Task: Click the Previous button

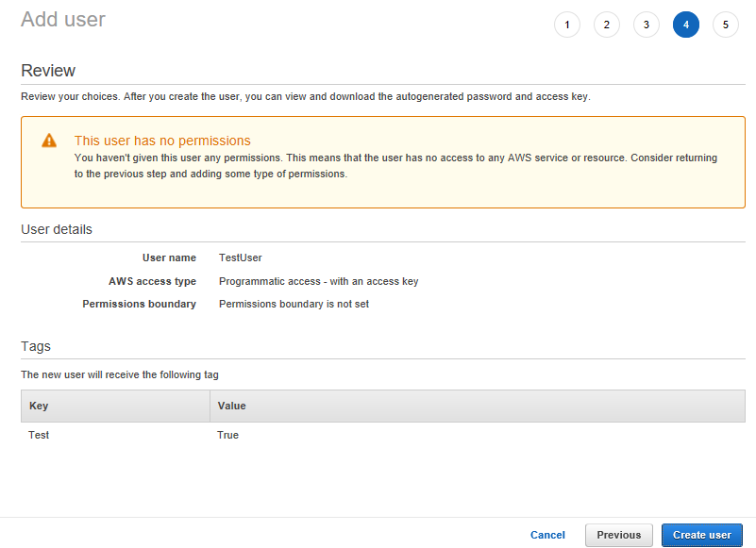Action: (x=619, y=535)
